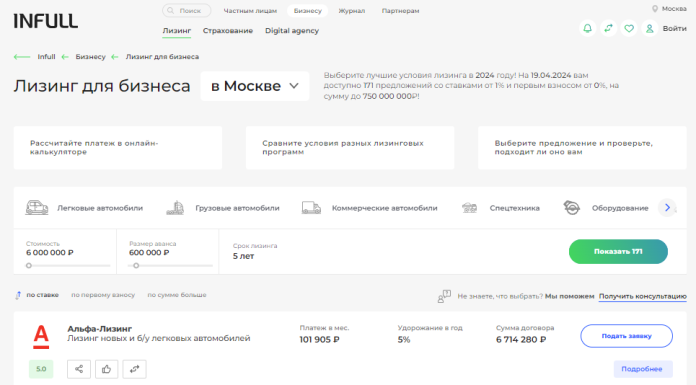The width and height of the screenshot is (696, 385).
Task: Go to Infull breadcrumb link
Action: coord(46,57)
